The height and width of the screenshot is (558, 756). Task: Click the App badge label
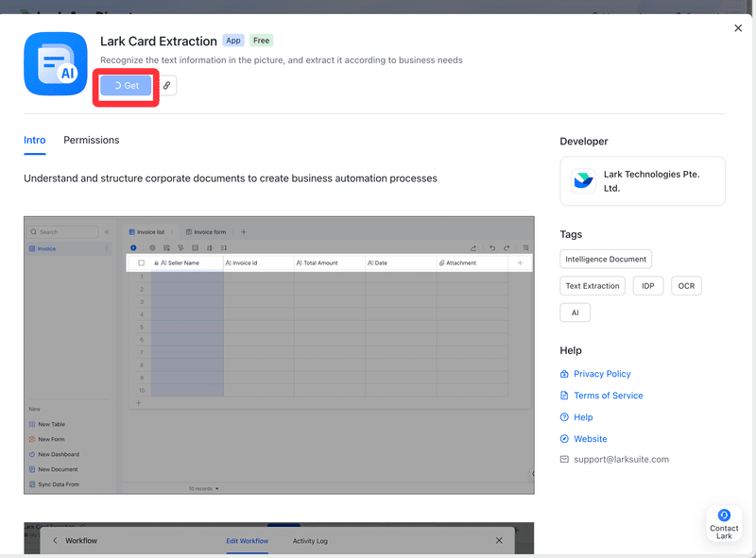coord(233,41)
